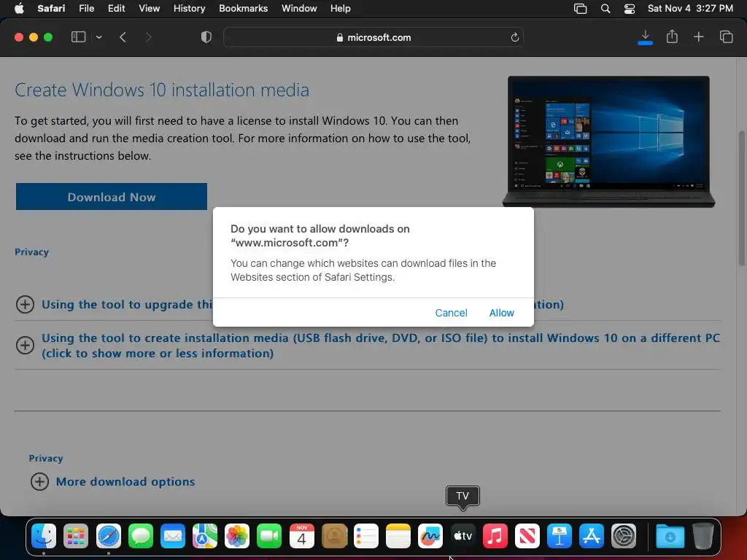
Task: Click the microsoft.com address bar
Action: 373,37
